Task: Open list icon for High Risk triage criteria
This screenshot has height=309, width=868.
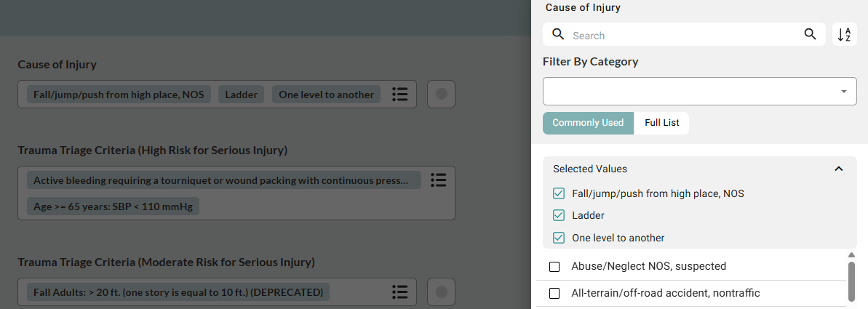Action: point(437,180)
